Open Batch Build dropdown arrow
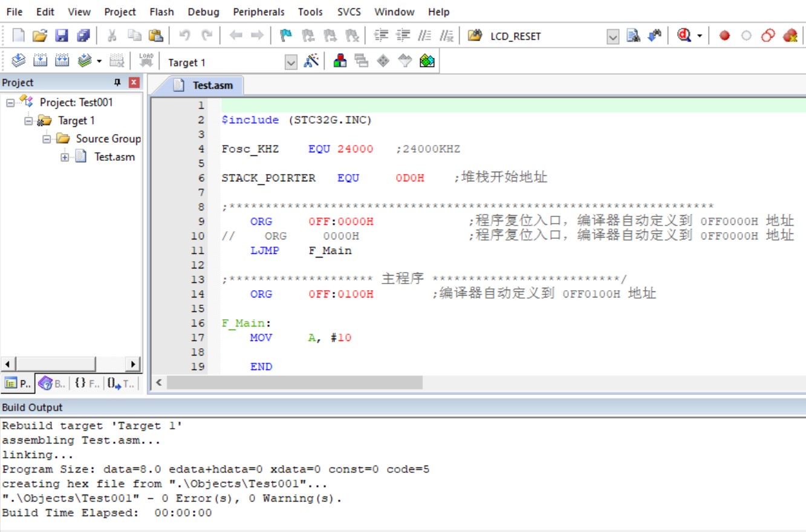 [99, 61]
